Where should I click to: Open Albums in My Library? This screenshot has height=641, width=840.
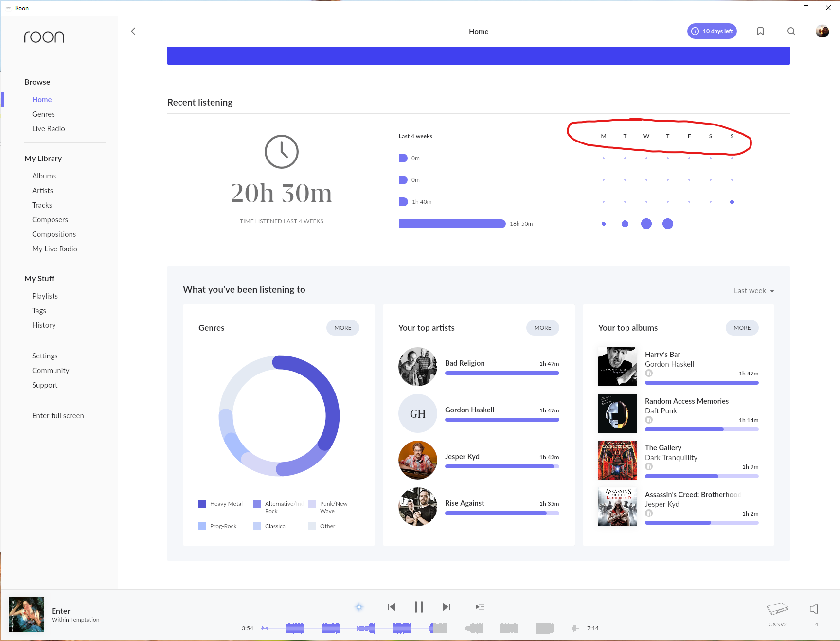click(44, 176)
